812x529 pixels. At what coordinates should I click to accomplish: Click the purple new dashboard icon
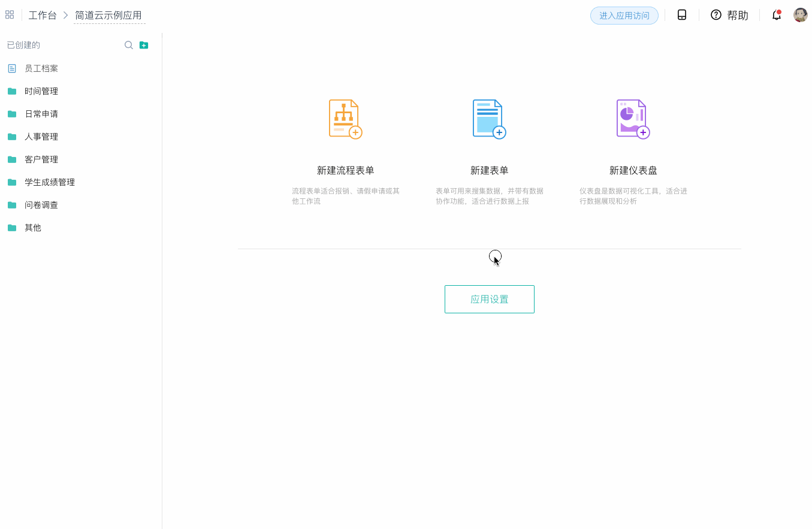(633, 119)
